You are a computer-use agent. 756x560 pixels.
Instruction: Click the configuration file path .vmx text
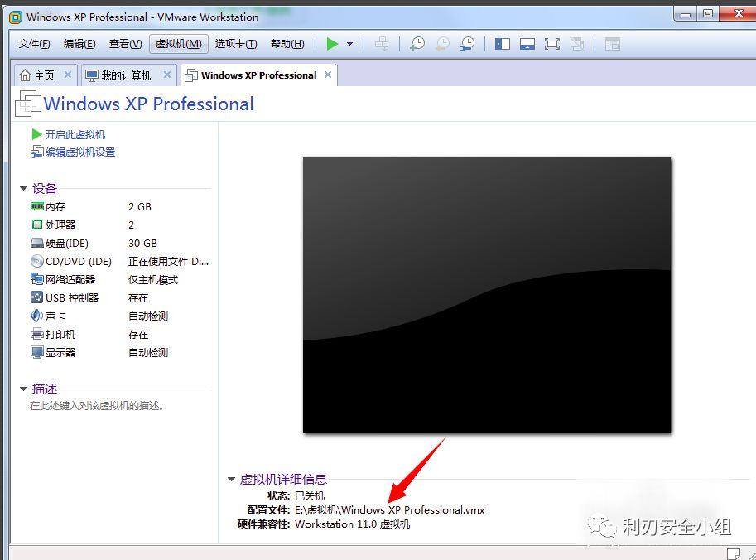[x=389, y=509]
